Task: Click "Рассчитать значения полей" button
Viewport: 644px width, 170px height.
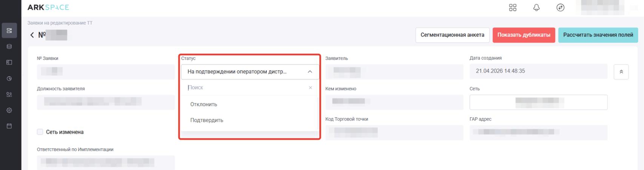Action: (x=598, y=35)
